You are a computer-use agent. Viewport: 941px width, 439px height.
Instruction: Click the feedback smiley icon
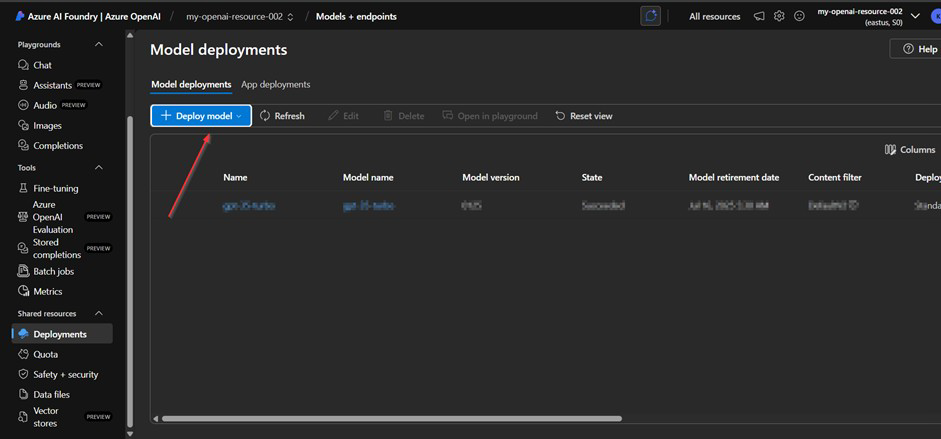(799, 16)
